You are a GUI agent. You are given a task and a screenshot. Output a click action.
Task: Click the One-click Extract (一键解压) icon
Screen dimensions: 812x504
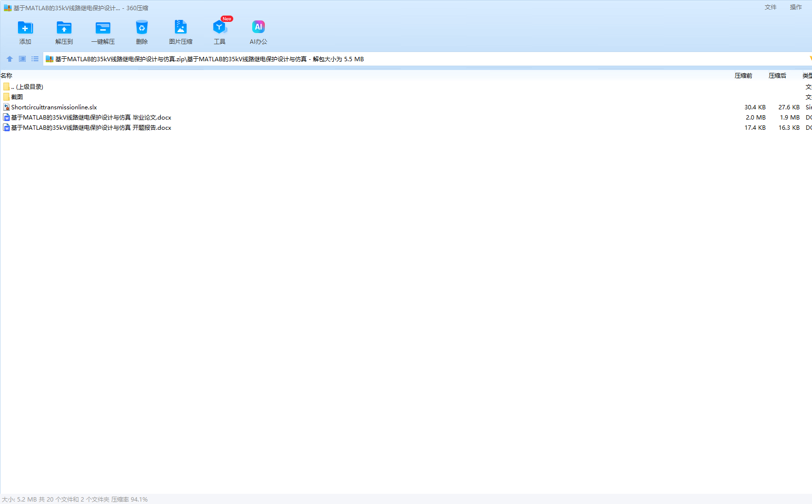[x=103, y=28]
